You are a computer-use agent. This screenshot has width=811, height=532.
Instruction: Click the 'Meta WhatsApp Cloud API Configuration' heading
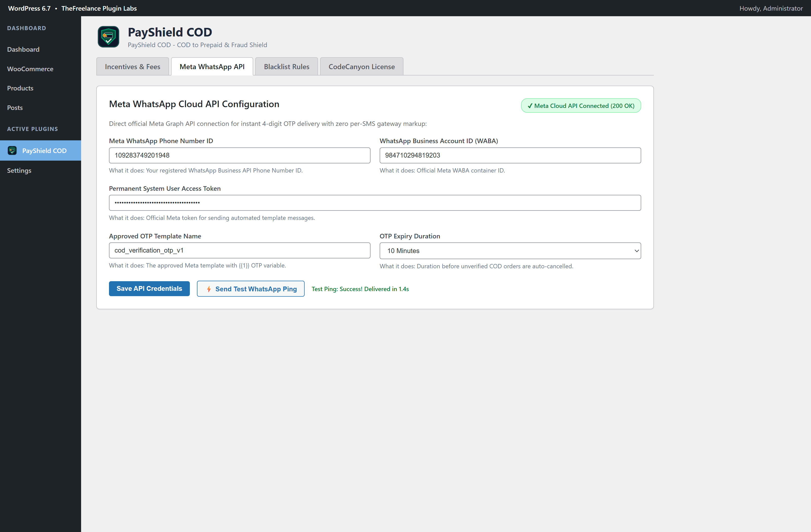pos(194,104)
